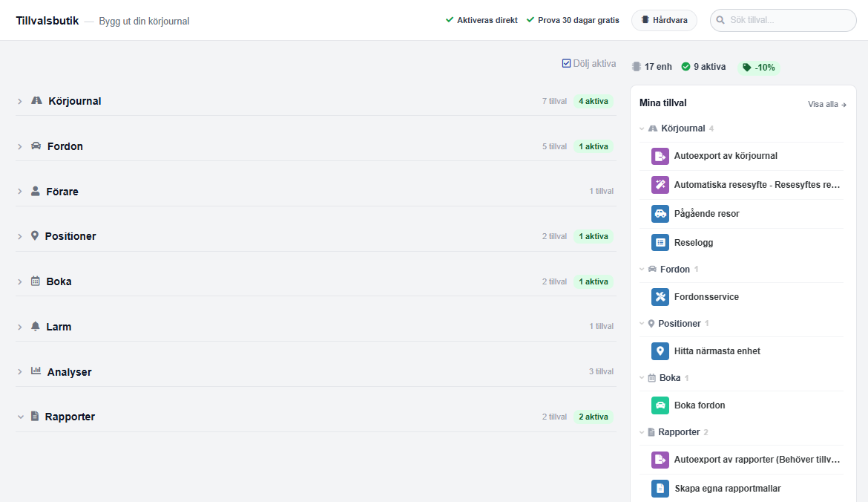The height and width of the screenshot is (502, 868).
Task: Expand the Analyser category chevron
Action: coord(20,372)
